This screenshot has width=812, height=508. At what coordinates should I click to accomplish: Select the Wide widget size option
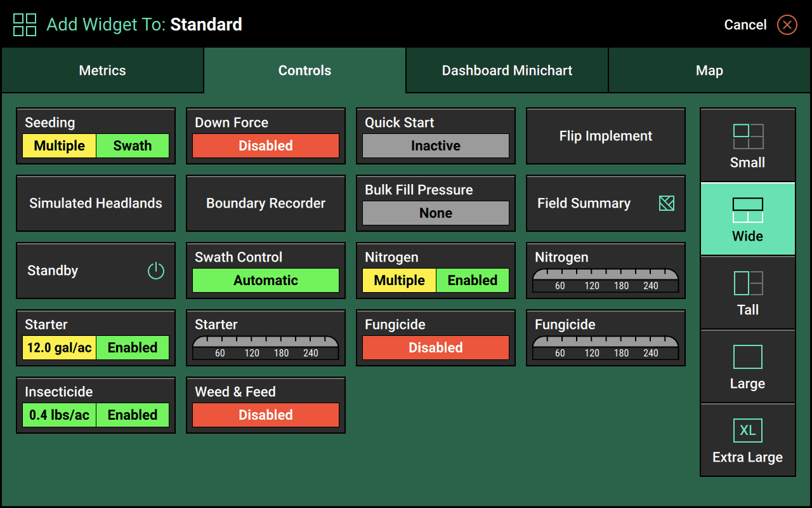748,219
